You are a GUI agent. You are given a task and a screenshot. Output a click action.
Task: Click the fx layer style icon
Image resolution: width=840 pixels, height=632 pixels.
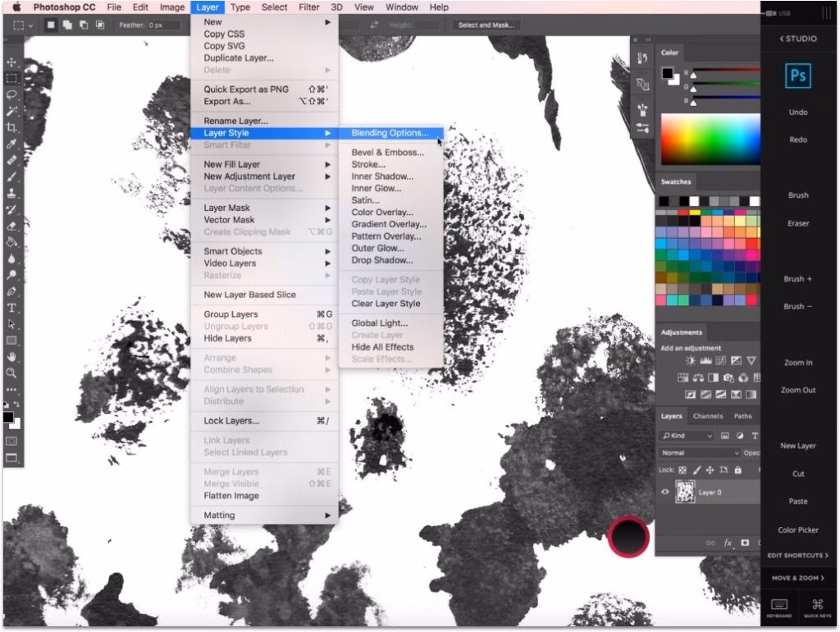[x=728, y=543]
